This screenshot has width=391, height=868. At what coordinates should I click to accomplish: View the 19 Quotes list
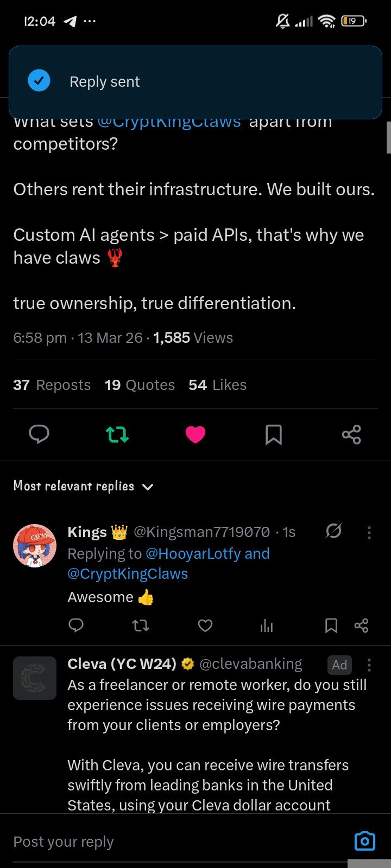click(x=140, y=385)
